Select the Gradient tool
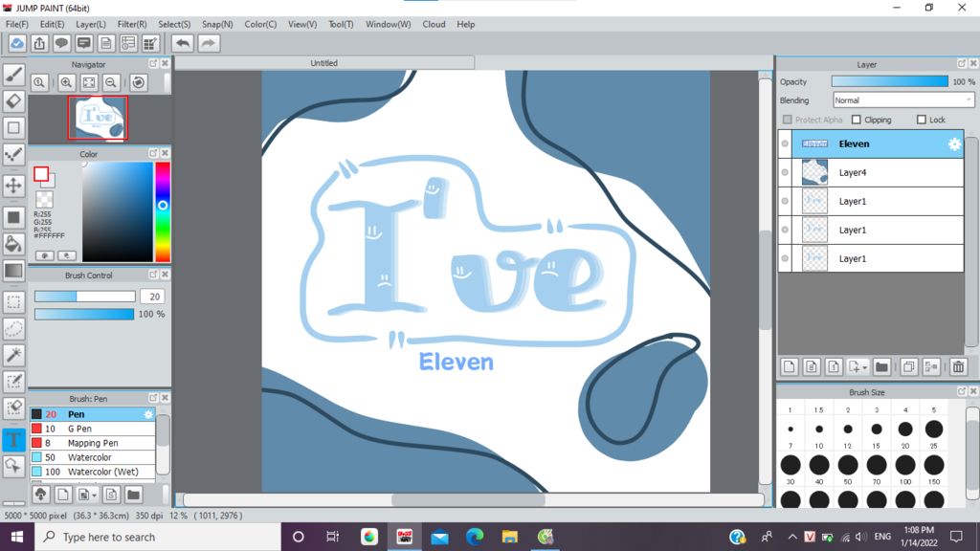The height and width of the screenshot is (551, 980). [x=13, y=271]
